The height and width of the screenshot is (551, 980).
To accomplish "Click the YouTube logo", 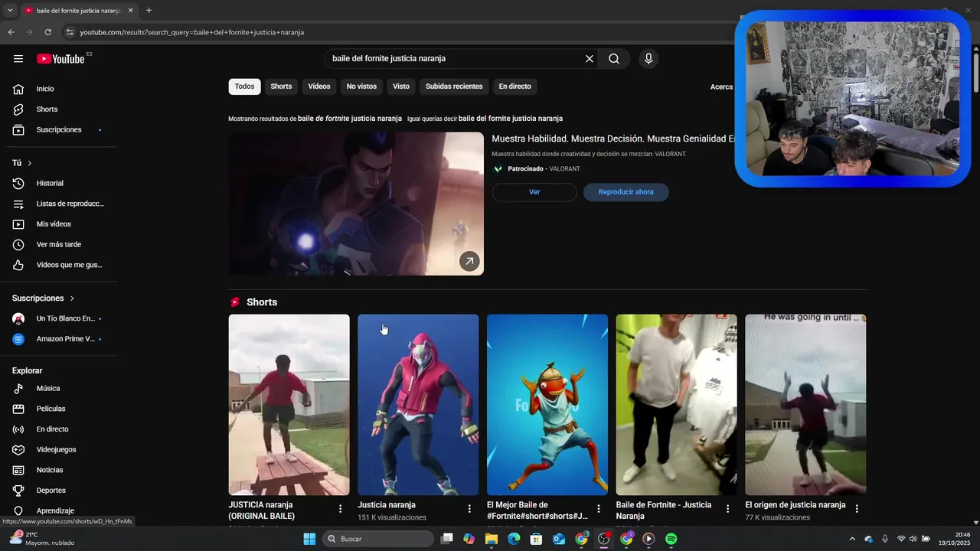I will coord(60,59).
